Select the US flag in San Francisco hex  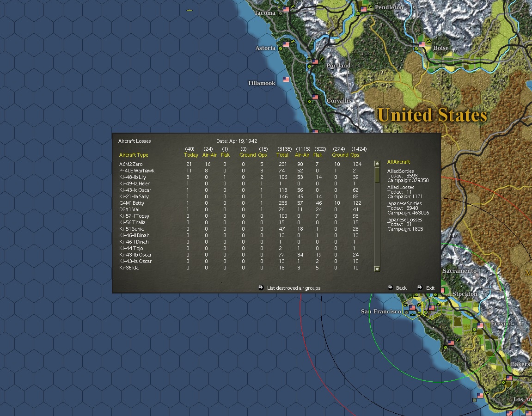tap(412, 308)
